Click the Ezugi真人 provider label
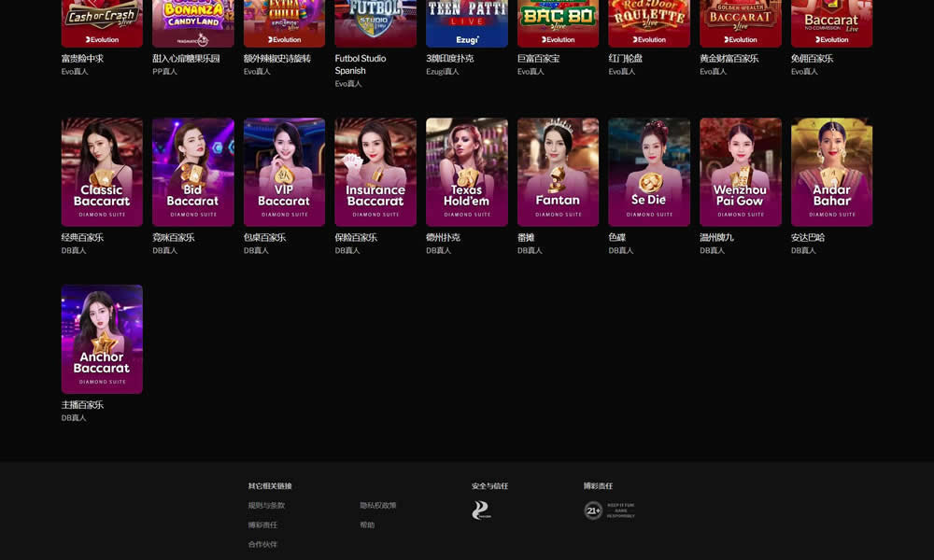934x560 pixels. click(443, 72)
